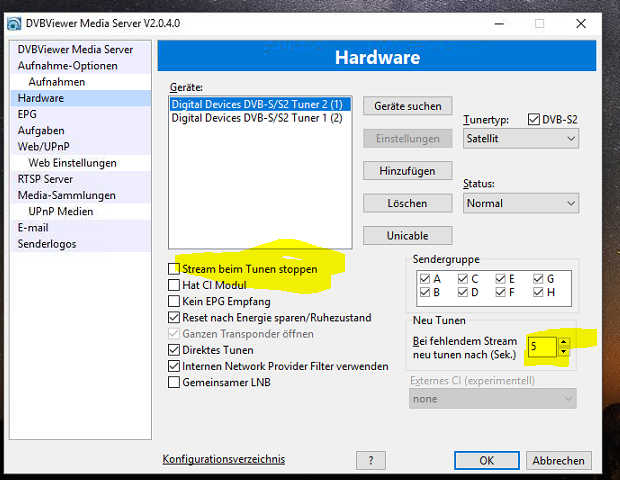Decrease neu tunen seconds with down arrow

(563, 351)
